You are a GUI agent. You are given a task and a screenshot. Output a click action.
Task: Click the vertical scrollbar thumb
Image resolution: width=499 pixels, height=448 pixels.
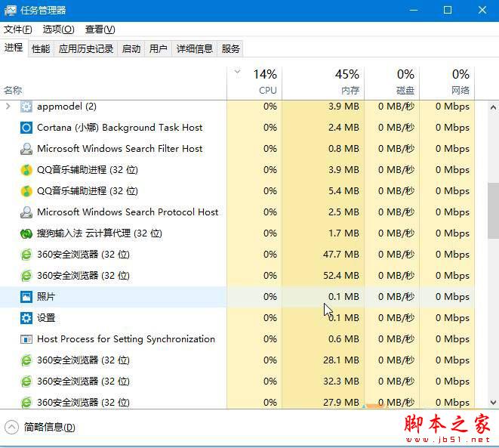click(x=493, y=211)
